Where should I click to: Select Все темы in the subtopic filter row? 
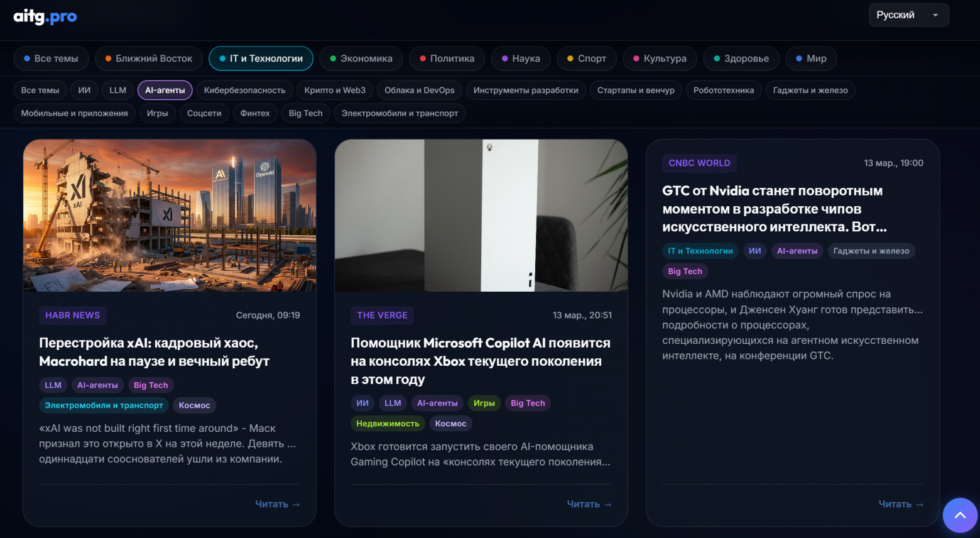pyautogui.click(x=40, y=91)
